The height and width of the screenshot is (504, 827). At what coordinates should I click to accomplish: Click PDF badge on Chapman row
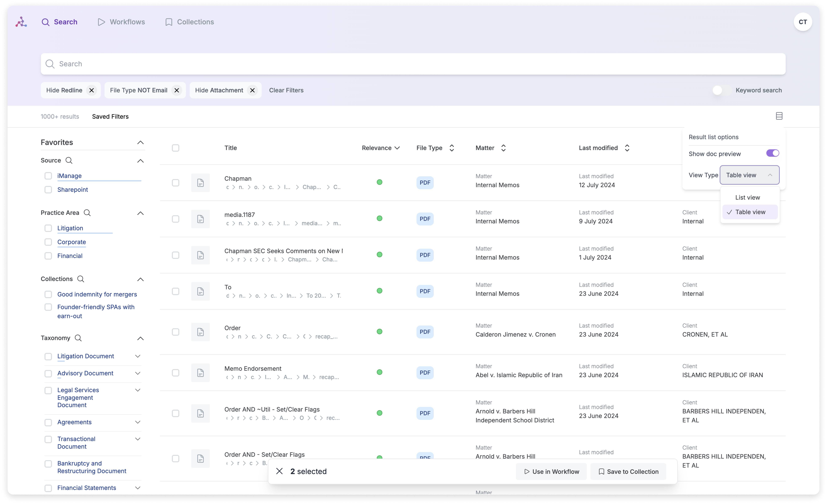(425, 183)
